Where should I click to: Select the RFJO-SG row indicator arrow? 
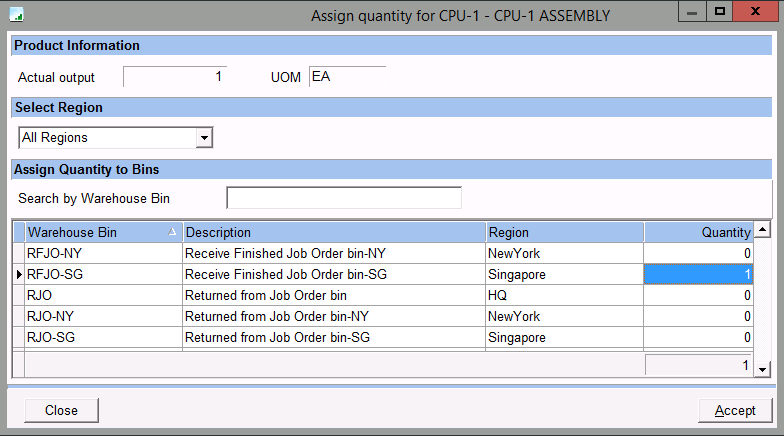pos(18,275)
